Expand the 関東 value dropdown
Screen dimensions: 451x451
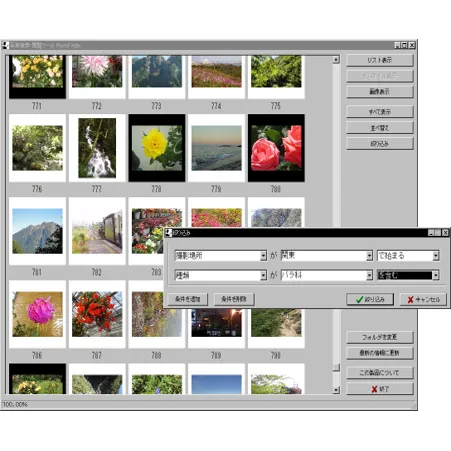pyautogui.click(x=369, y=256)
